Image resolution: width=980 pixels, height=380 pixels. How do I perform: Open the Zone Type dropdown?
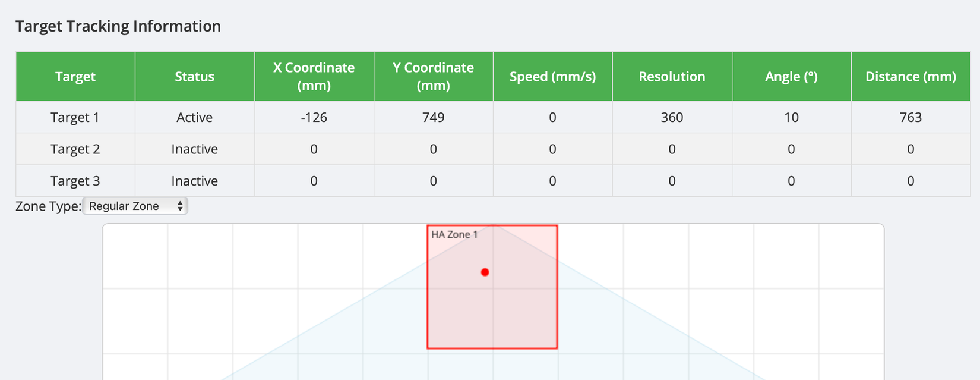pos(135,206)
